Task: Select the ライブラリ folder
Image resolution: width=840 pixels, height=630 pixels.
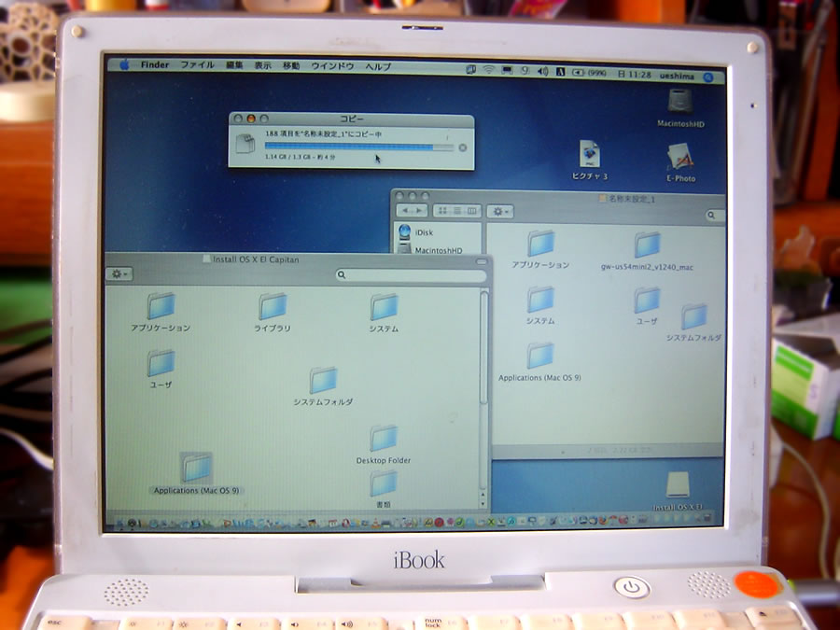Action: pyautogui.click(x=273, y=313)
